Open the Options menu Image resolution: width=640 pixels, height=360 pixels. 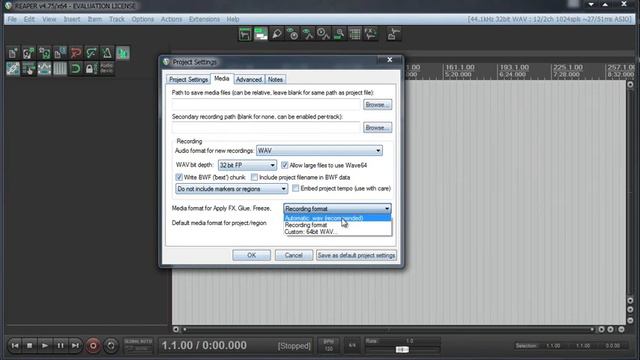142,19
